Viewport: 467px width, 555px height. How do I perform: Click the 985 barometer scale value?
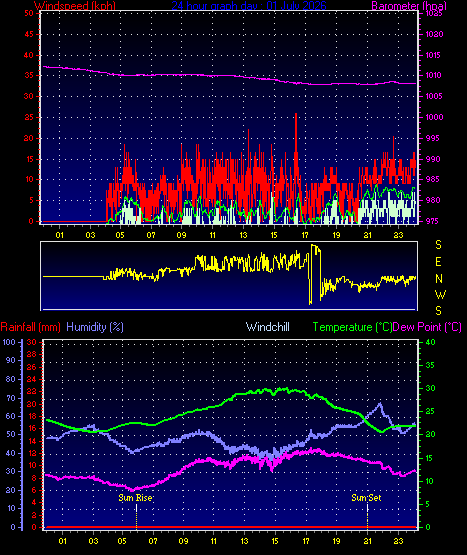pos(434,179)
